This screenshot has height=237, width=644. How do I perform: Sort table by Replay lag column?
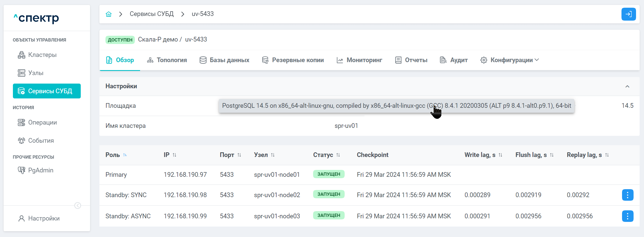click(607, 155)
